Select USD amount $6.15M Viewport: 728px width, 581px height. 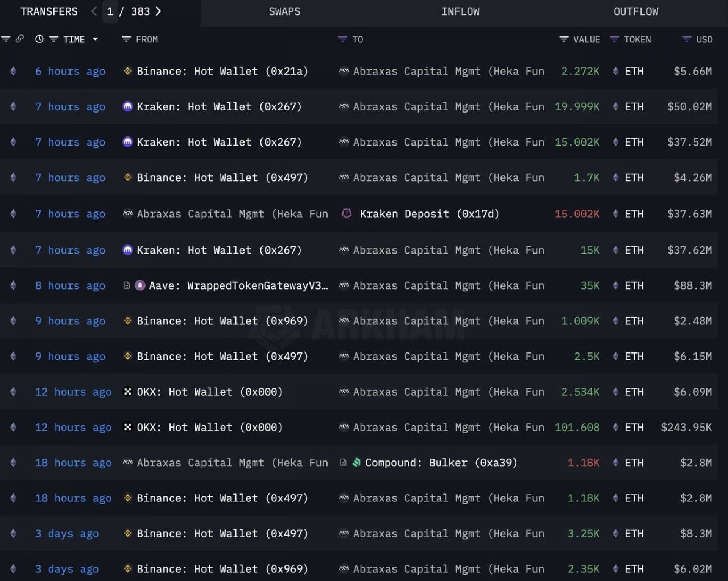click(x=692, y=357)
